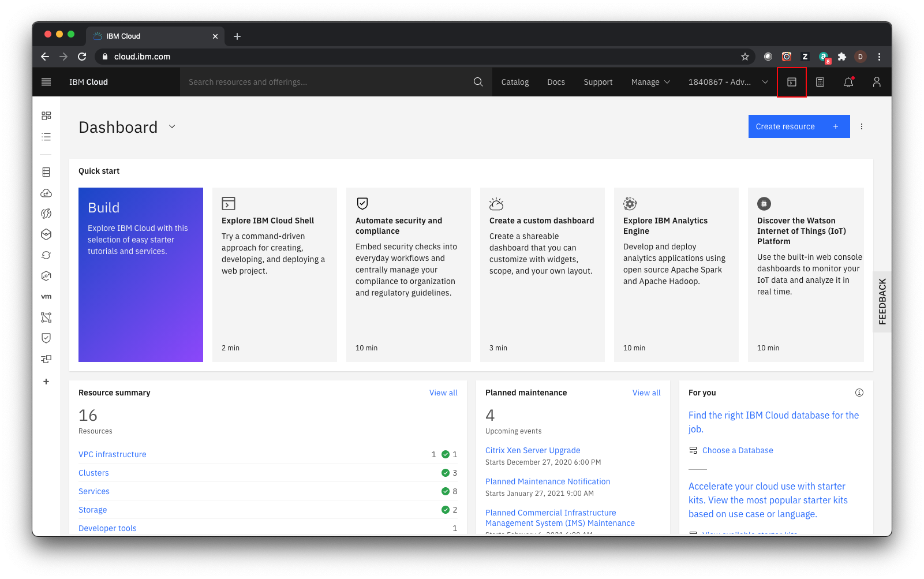Open the VMware vm sidebar icon
This screenshot has height=579, width=924.
click(x=46, y=297)
